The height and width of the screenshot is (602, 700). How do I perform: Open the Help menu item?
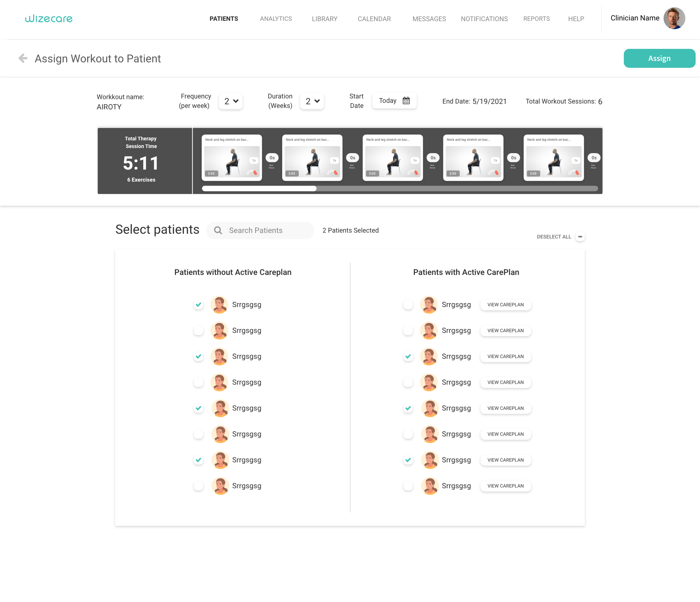[576, 19]
